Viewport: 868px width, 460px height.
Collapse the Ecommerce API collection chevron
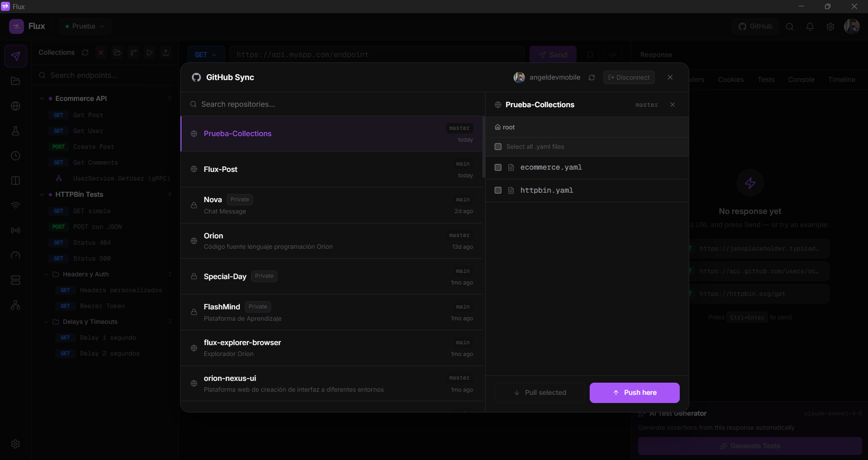coord(42,98)
